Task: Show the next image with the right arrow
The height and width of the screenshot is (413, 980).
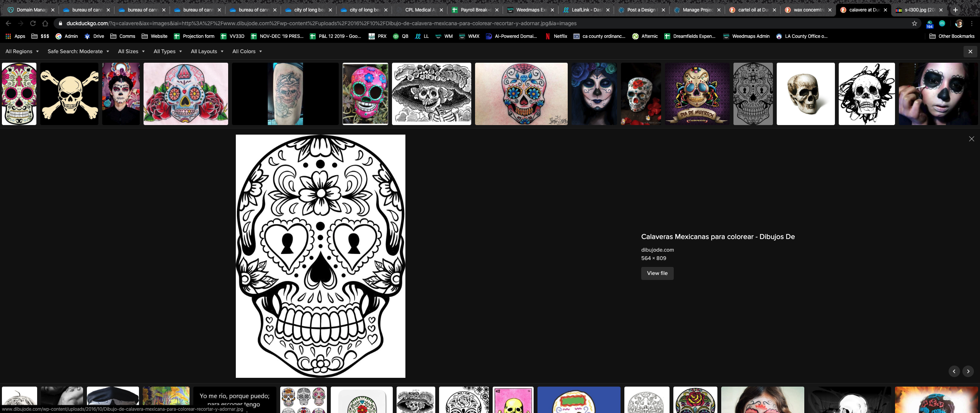Action: click(x=968, y=371)
